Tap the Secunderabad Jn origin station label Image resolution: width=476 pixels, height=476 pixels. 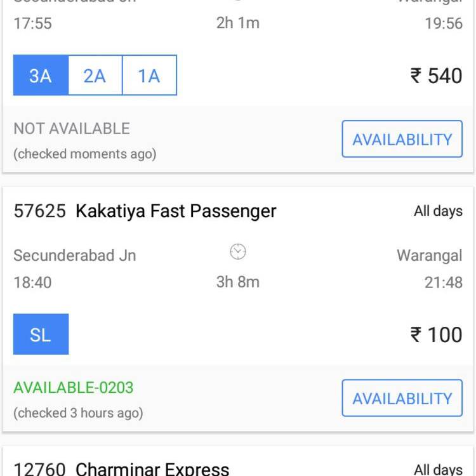pyautogui.click(x=75, y=255)
